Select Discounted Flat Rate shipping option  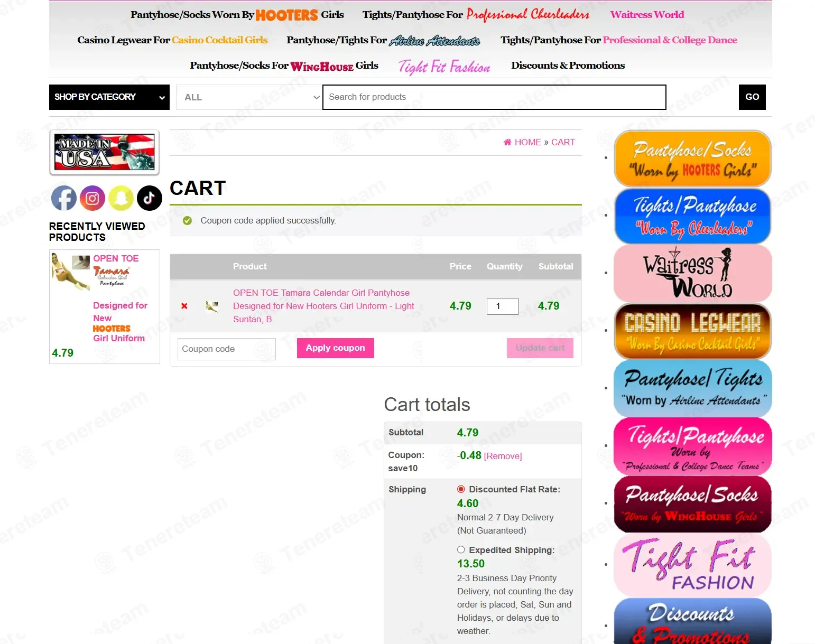click(x=461, y=489)
